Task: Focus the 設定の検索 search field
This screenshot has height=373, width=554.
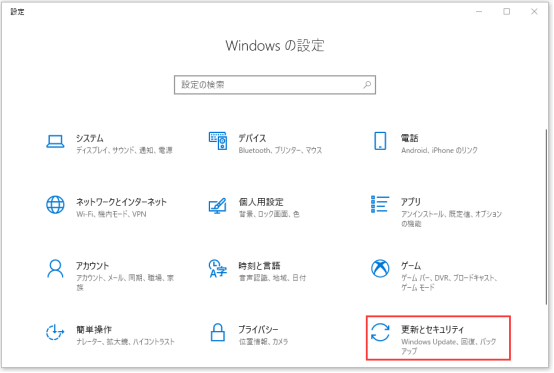Action: 275,85
